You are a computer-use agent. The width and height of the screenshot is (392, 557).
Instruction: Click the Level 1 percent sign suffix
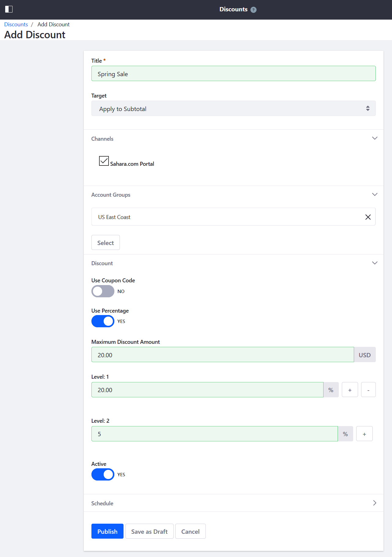tap(331, 390)
